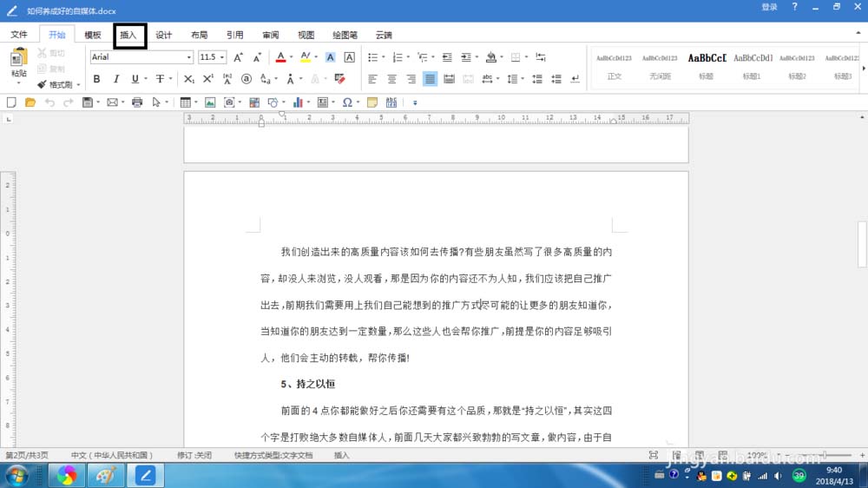Toggle justify alignment button
The height and width of the screenshot is (488, 868).
click(430, 79)
